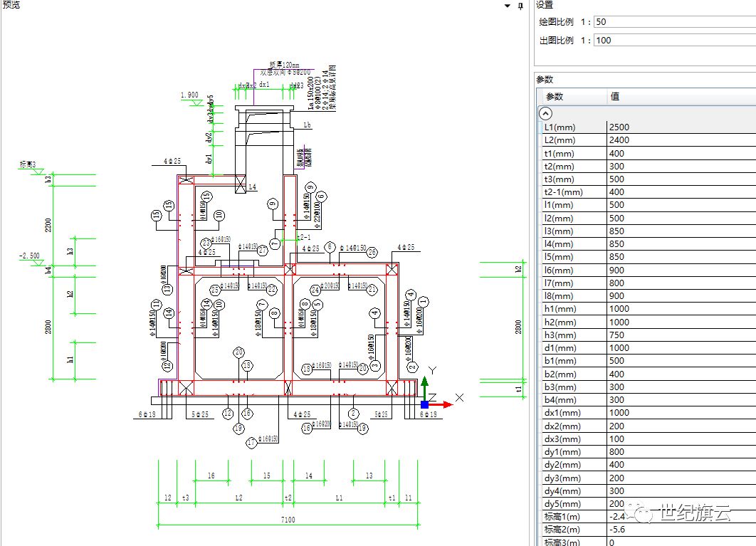Image resolution: width=756 pixels, height=546 pixels.
Task: Select the l3(mm) parameter row
Action: (649, 231)
